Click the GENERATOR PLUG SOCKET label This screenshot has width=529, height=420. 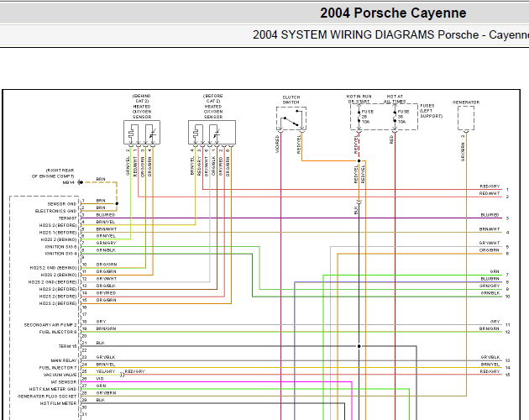pyautogui.click(x=47, y=396)
